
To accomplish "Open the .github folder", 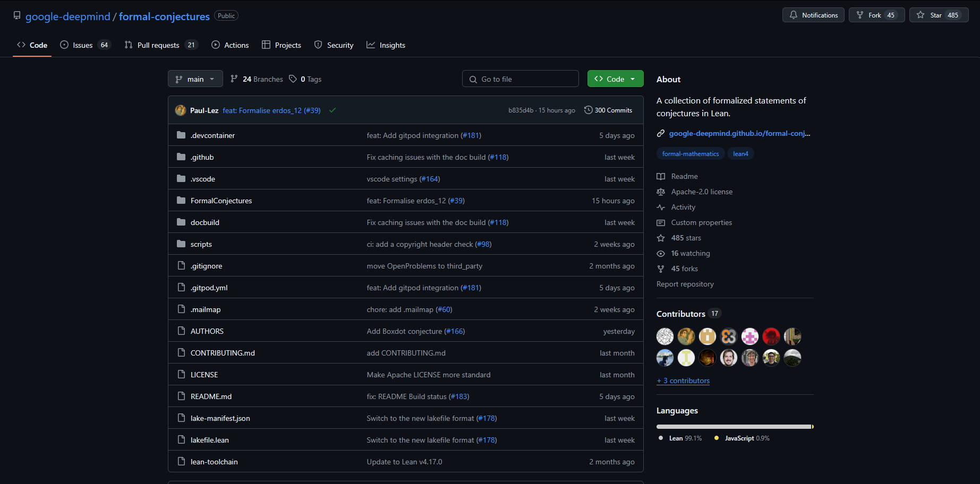I will [202, 157].
